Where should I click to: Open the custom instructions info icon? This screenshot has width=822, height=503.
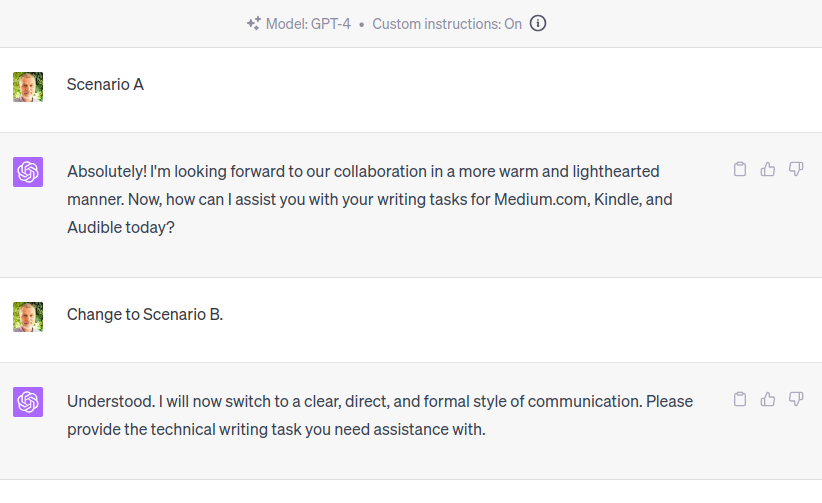pos(537,24)
